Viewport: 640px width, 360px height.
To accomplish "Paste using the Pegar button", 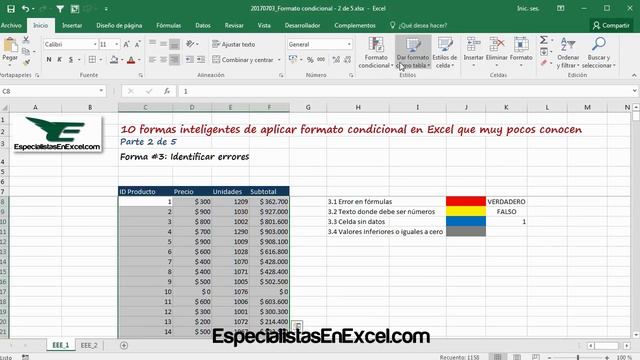I will [10, 50].
